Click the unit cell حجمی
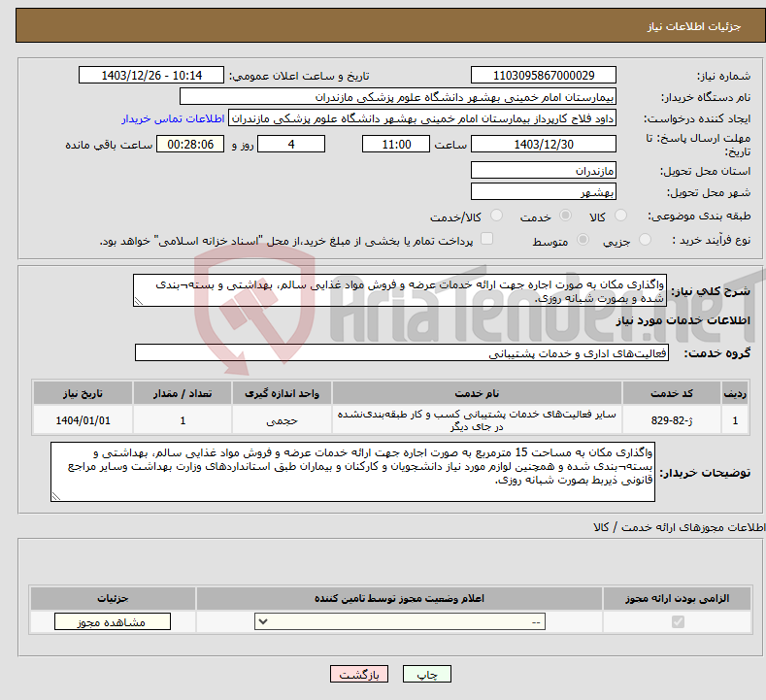Image resolution: width=766 pixels, height=700 pixels. (282, 420)
